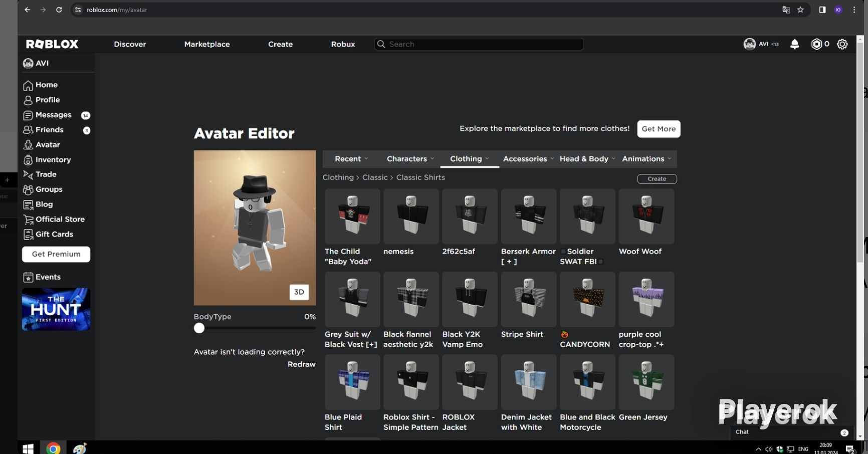Expand the Clothing dropdown tab
The image size is (868, 454).
coord(469,159)
